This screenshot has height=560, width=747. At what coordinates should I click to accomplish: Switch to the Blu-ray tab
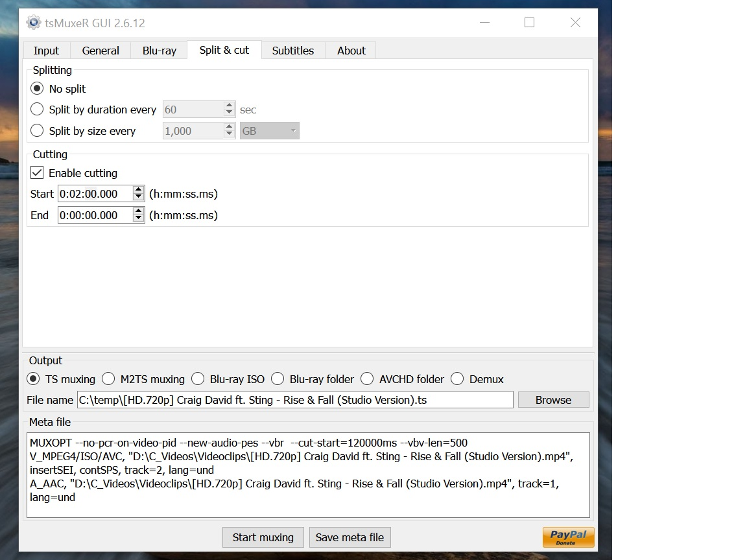[159, 51]
